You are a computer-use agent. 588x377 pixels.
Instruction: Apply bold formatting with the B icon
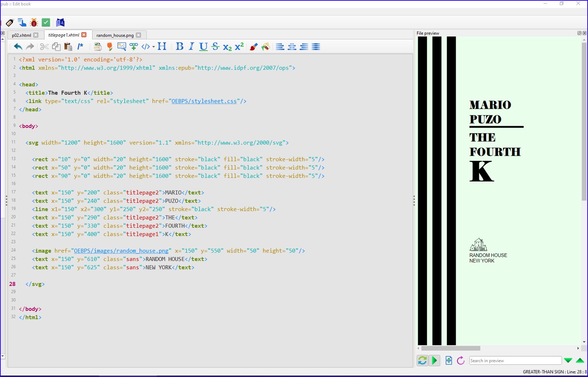pyautogui.click(x=180, y=47)
